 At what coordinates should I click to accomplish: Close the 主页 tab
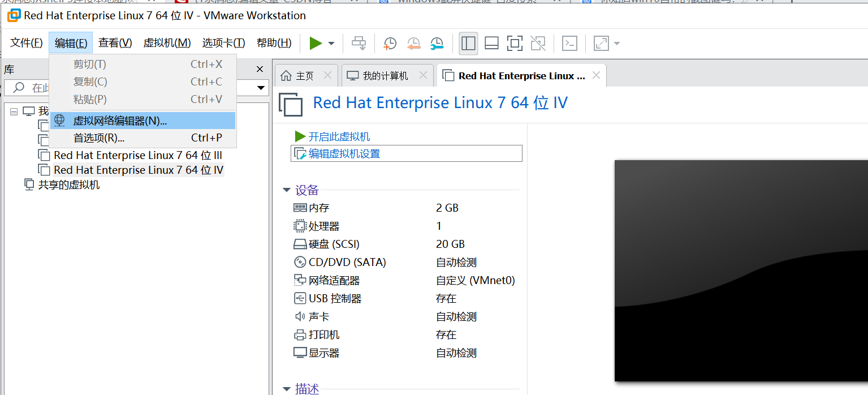point(327,75)
